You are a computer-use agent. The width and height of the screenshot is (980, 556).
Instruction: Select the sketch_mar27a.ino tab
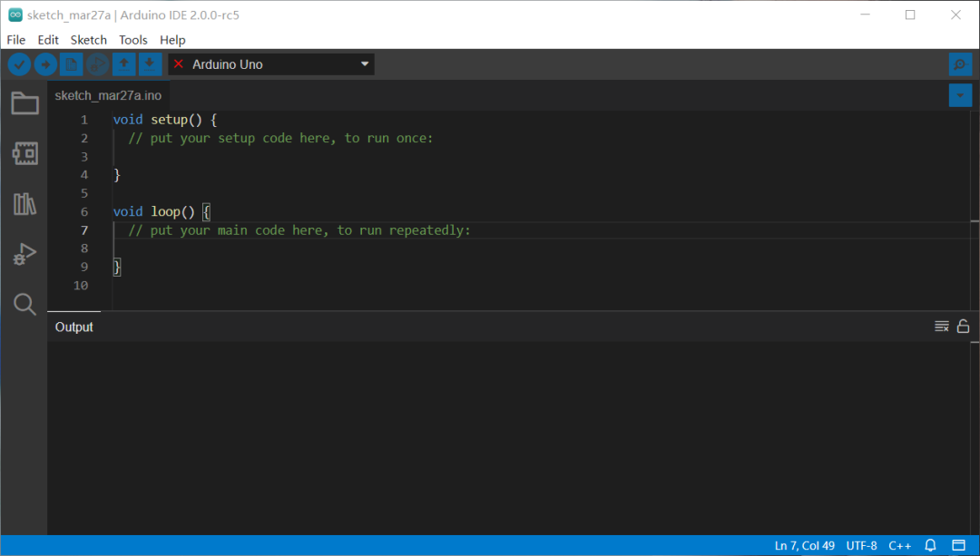108,95
